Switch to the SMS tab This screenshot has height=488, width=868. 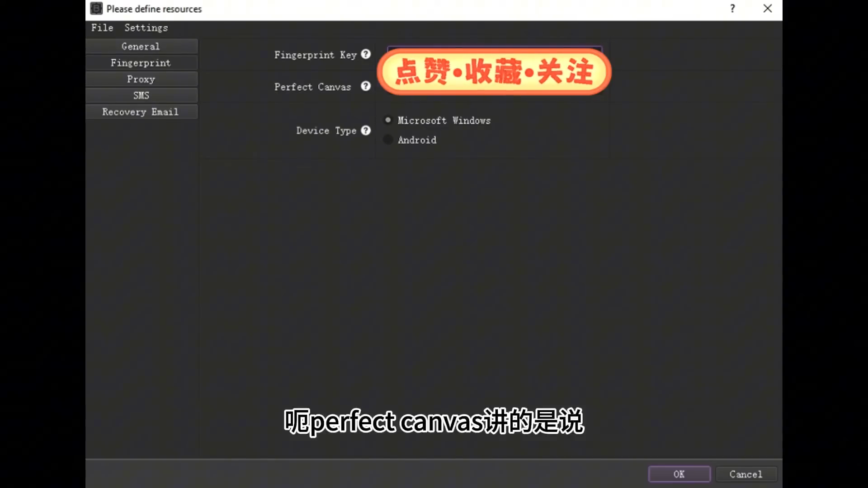[142, 95]
